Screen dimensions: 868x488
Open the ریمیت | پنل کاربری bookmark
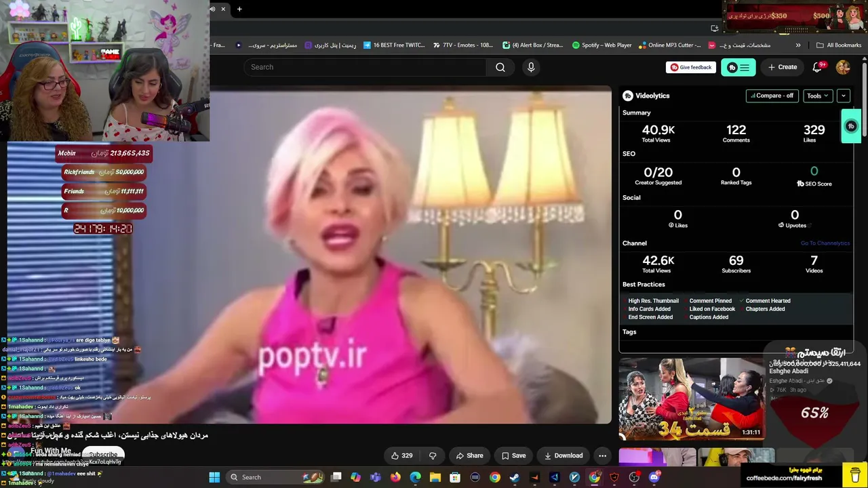(x=330, y=45)
